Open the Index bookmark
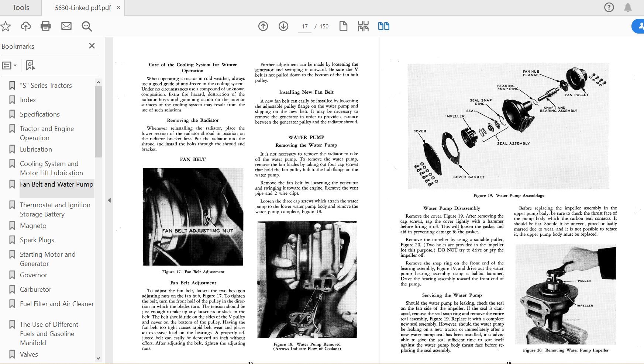 coord(28,100)
